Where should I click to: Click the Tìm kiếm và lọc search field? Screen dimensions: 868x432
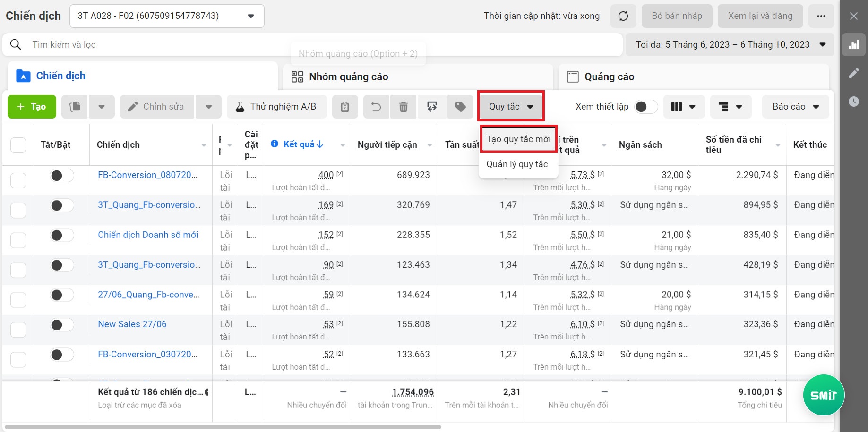point(312,45)
